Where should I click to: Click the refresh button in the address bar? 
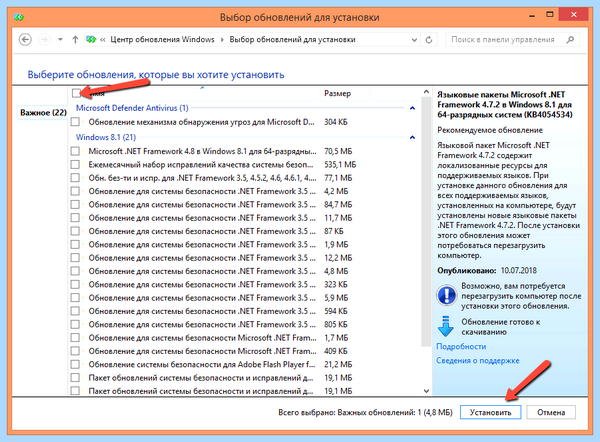click(x=429, y=40)
